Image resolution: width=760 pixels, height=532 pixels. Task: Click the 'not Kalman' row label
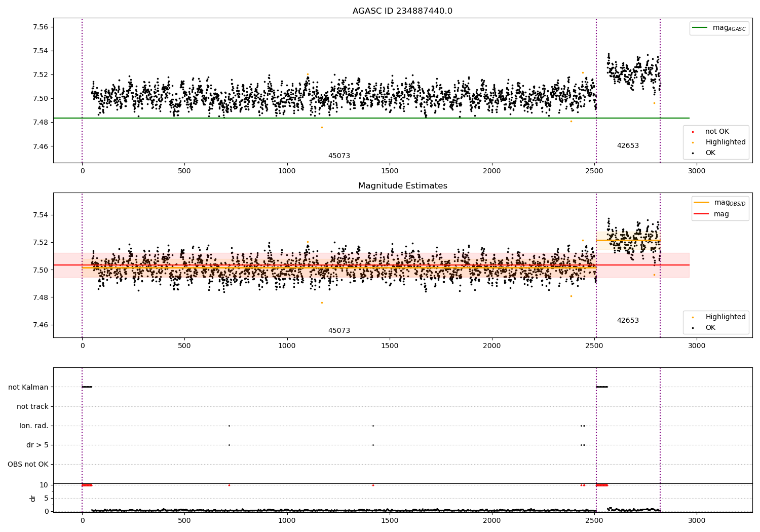pos(28,388)
